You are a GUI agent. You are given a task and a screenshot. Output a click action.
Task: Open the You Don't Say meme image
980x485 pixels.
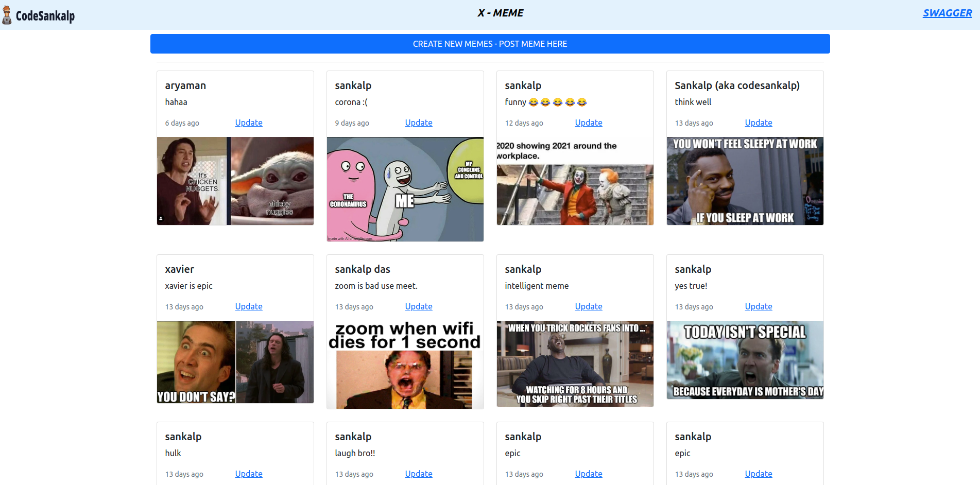(x=235, y=362)
